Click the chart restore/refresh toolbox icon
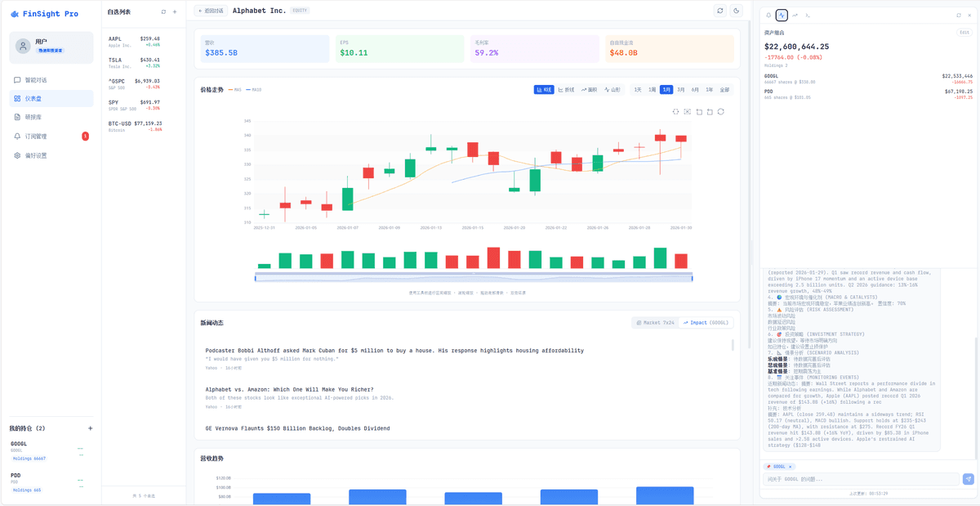The height and width of the screenshot is (506, 980). [x=720, y=111]
